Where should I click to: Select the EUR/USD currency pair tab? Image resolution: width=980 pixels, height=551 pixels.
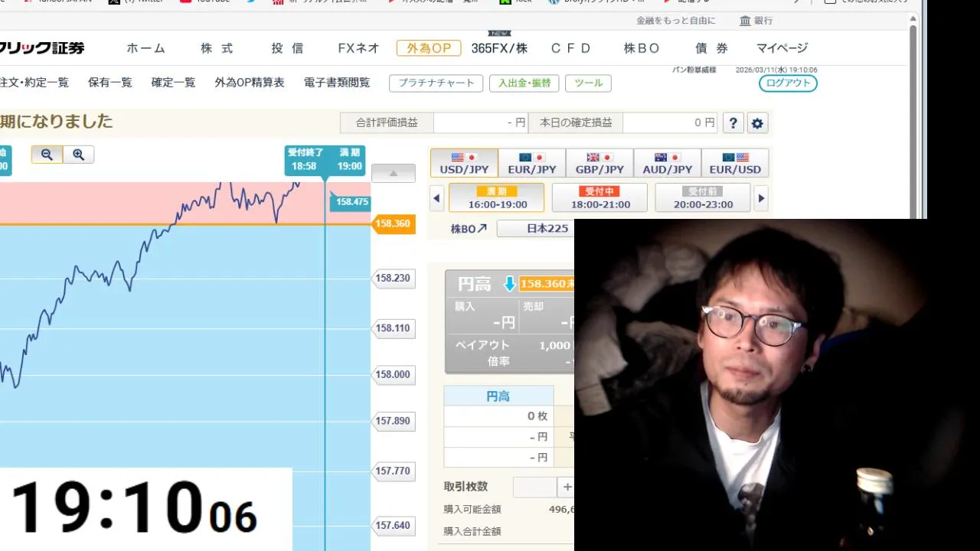[x=735, y=163]
